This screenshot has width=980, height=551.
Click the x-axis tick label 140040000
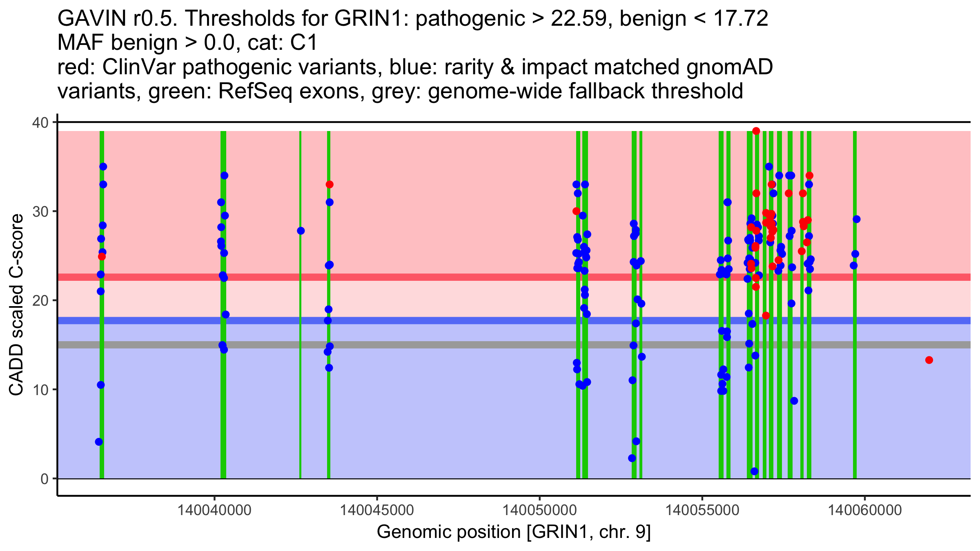[214, 510]
